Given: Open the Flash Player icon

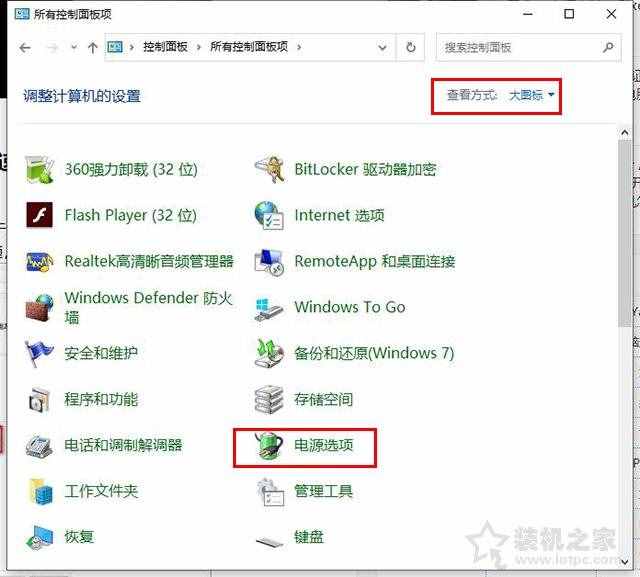Looking at the screenshot, I should [40, 215].
